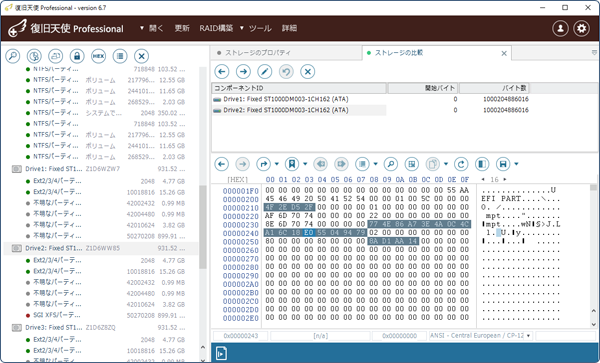Click the structure inspector icon in hex toolbar
The width and height of the screenshot is (600, 363).
pyautogui.click(x=412, y=164)
